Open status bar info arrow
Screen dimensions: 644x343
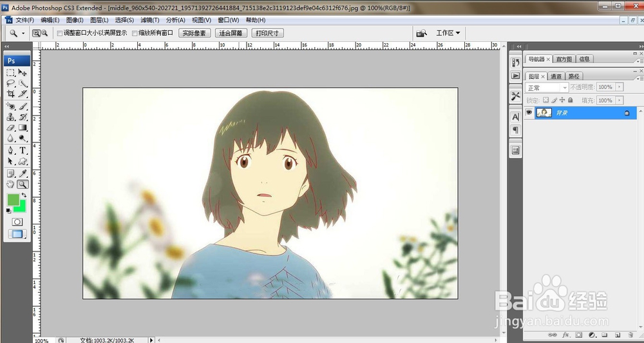tap(151, 340)
